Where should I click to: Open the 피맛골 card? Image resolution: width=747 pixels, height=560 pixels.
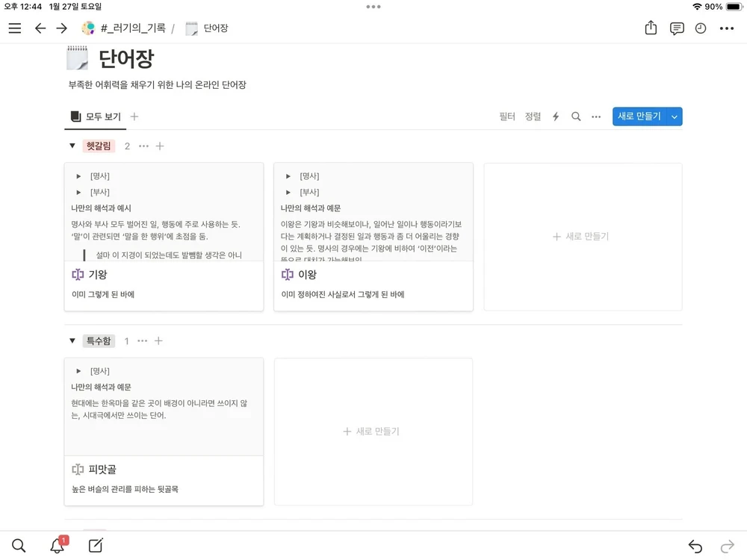pyautogui.click(x=164, y=432)
